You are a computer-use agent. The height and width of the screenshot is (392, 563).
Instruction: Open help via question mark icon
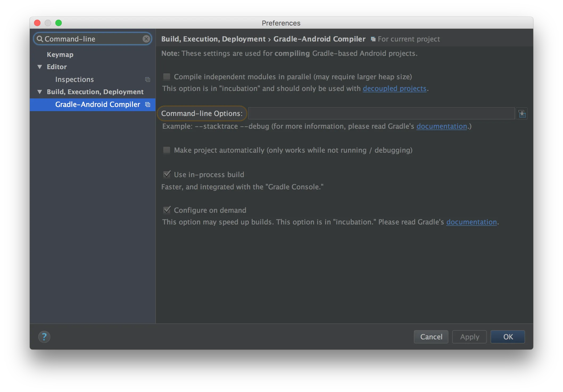44,337
